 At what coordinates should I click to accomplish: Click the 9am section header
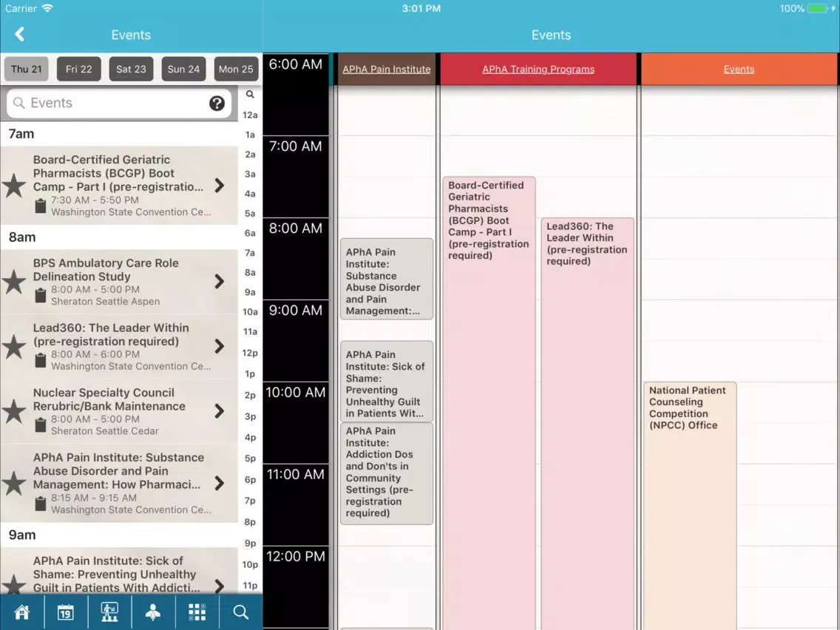click(119, 535)
